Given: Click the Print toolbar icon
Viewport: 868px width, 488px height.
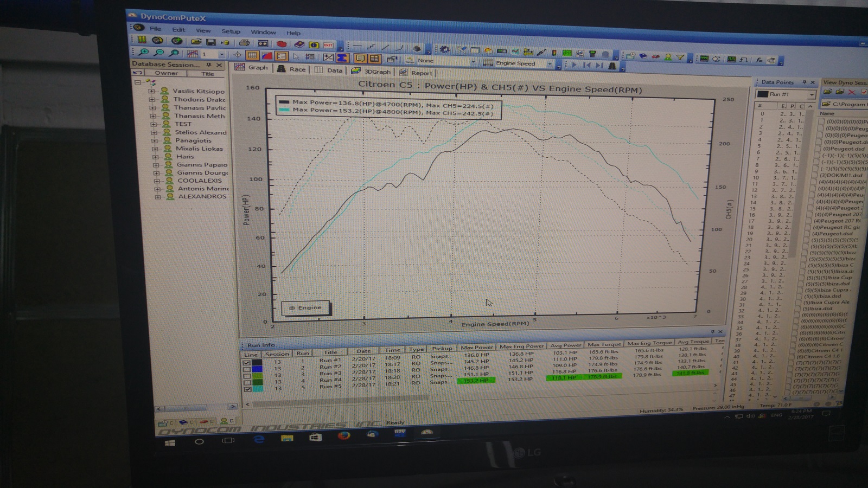Looking at the screenshot, I should pos(244,42).
